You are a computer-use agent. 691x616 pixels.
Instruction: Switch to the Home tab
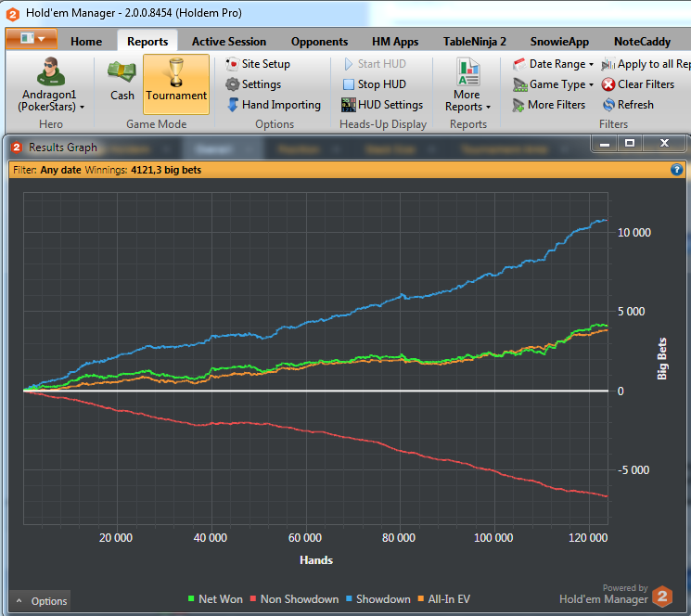tap(86, 42)
